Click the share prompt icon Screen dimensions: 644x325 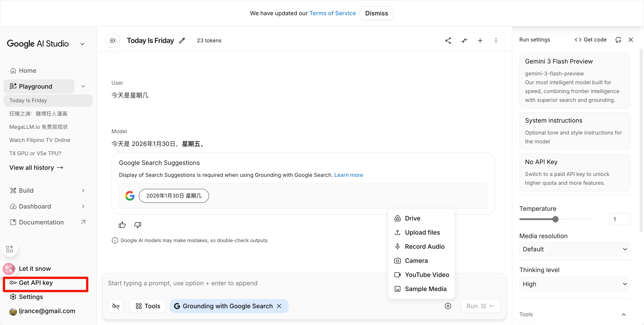(448, 41)
